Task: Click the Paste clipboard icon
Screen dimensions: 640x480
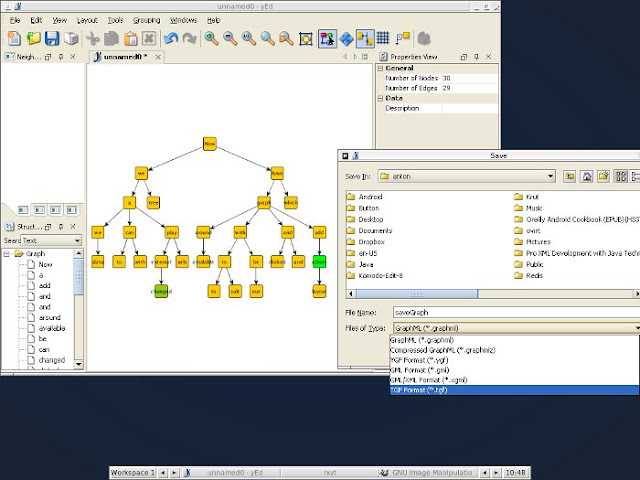Action: [x=131, y=39]
